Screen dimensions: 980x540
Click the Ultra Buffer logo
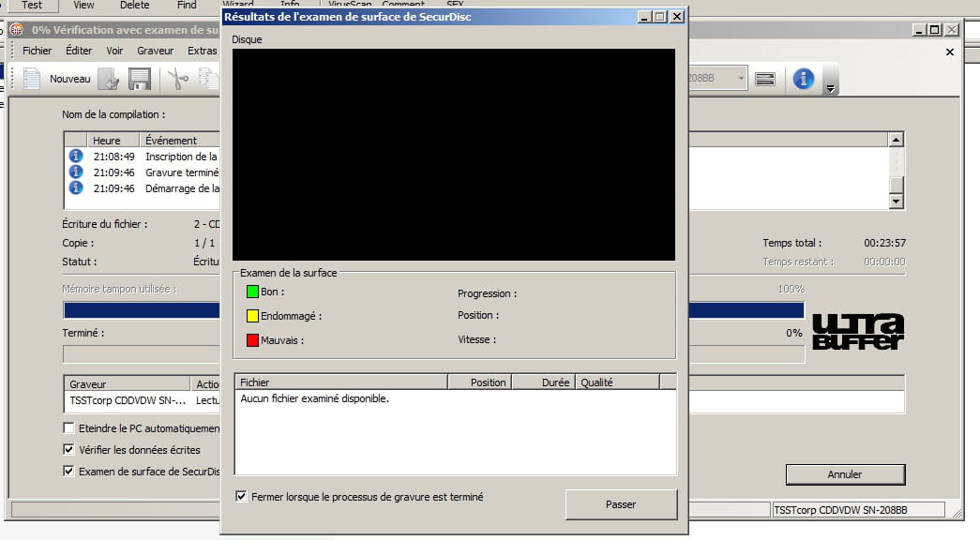tap(858, 332)
